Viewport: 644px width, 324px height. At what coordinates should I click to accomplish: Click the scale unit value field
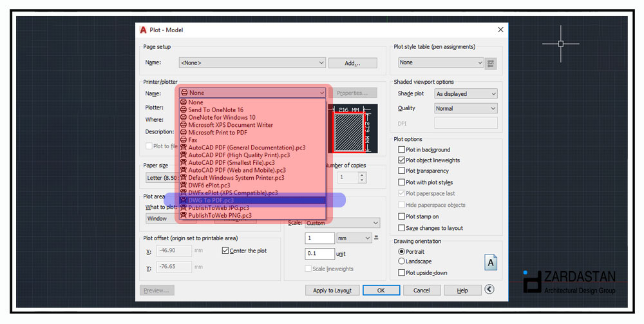point(319,254)
